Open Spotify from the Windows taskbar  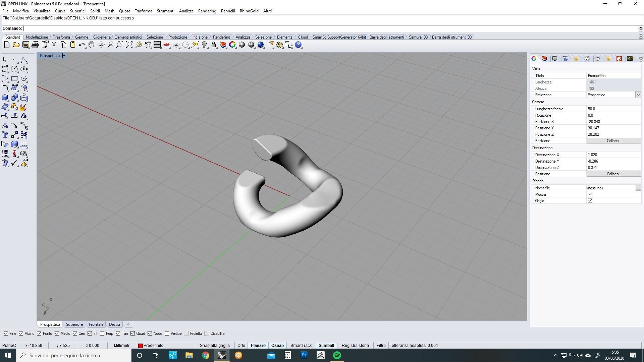tap(337, 355)
